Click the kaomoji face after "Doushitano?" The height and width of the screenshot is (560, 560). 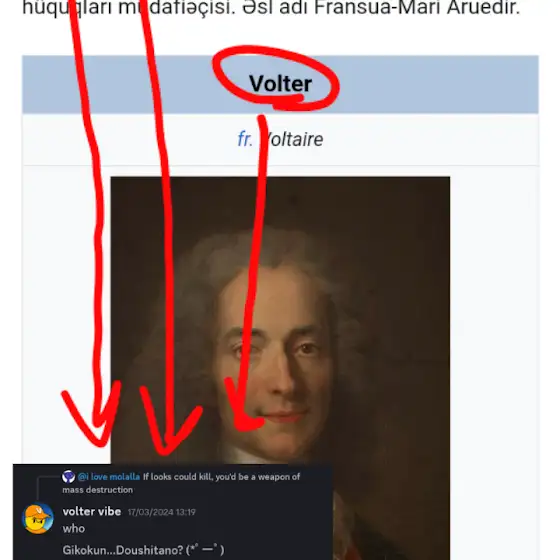(x=205, y=550)
